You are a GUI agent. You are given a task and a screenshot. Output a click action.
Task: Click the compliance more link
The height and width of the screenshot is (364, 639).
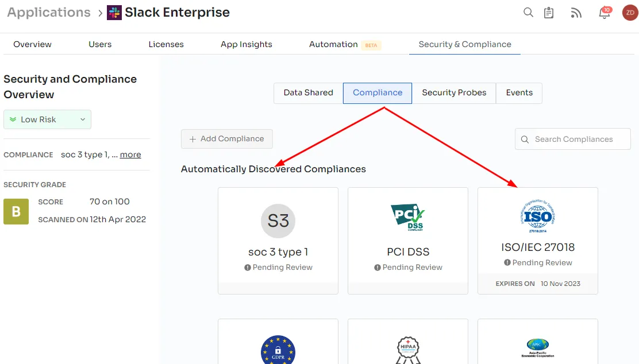coord(130,154)
